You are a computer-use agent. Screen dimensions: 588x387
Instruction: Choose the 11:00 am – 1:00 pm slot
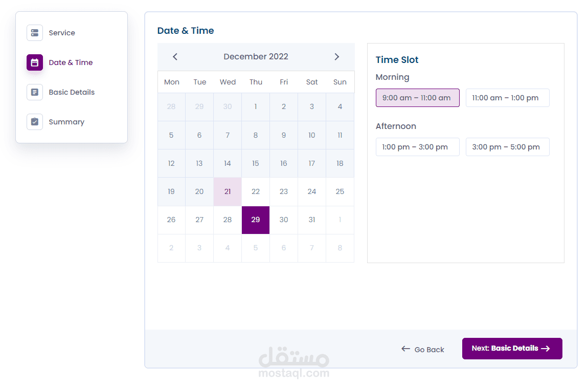click(x=507, y=98)
